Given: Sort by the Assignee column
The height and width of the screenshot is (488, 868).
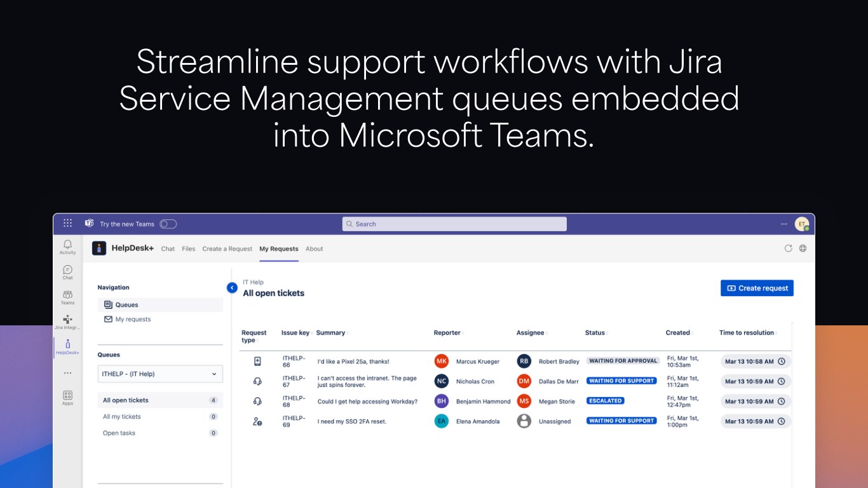Looking at the screenshot, I should coord(531,333).
